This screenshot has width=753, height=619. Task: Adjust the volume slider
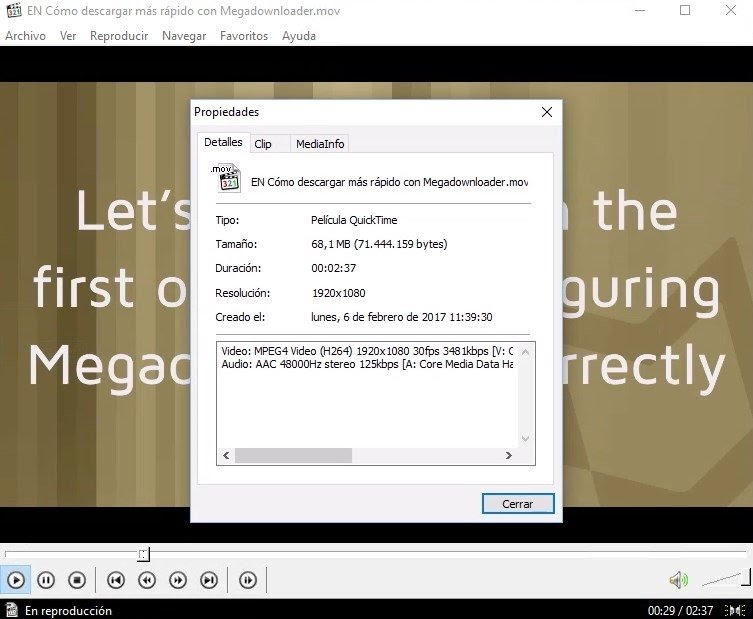(726, 578)
